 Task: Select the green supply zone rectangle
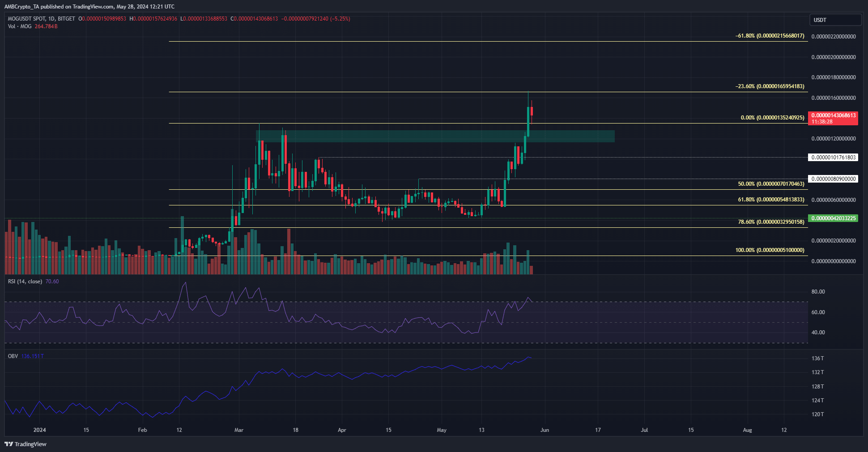[435, 136]
